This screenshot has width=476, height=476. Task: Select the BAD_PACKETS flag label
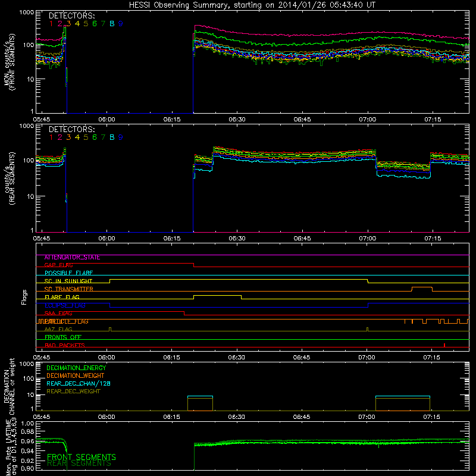click(65, 346)
